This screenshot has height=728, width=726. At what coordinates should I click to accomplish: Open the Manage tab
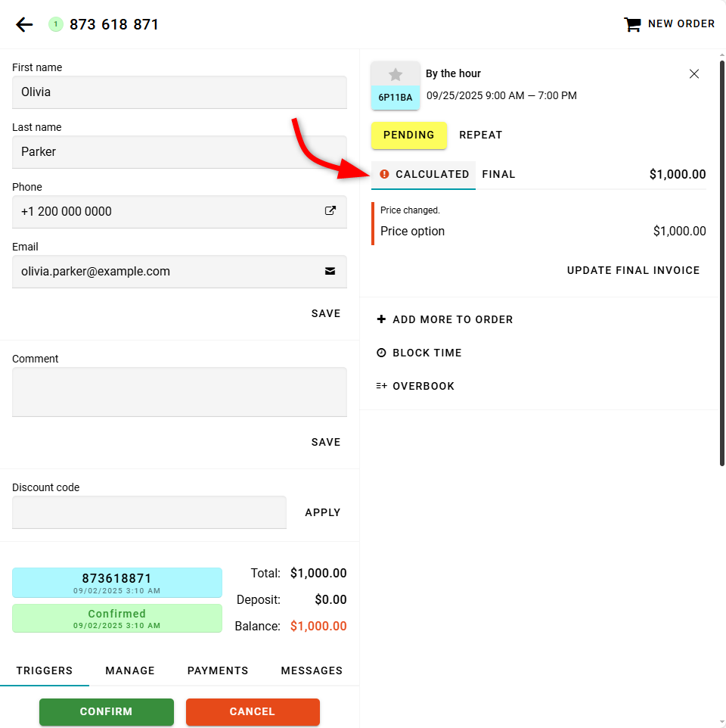point(130,670)
